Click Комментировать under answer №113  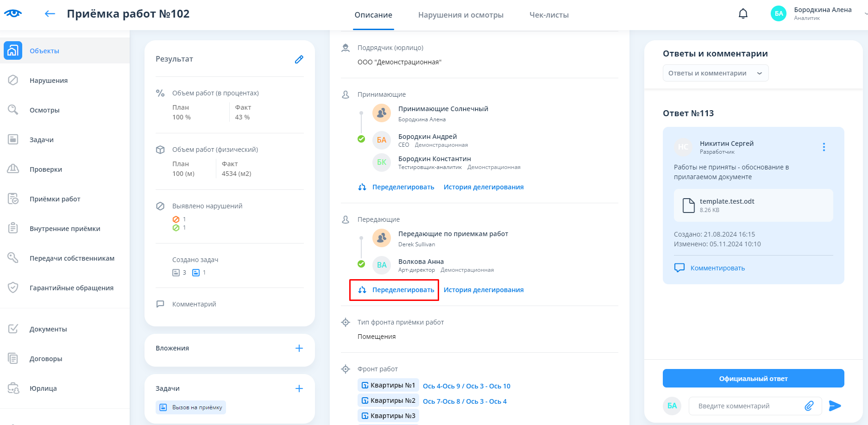[717, 268]
